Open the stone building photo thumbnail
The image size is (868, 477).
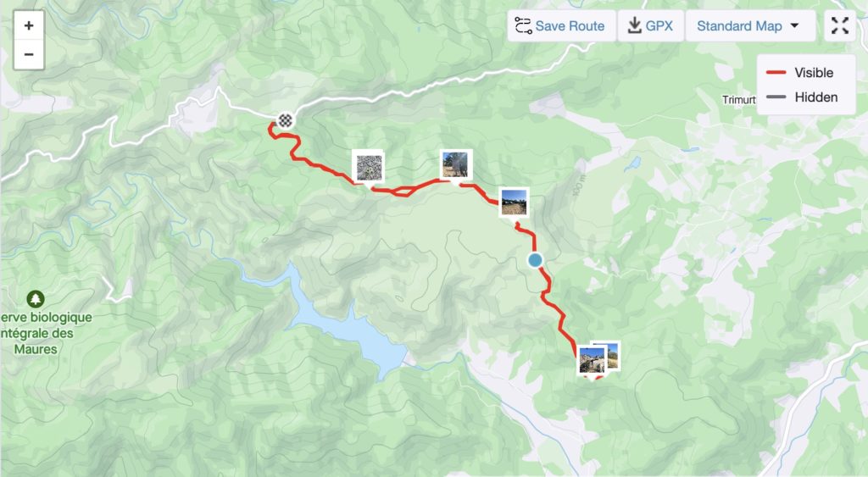coord(592,360)
